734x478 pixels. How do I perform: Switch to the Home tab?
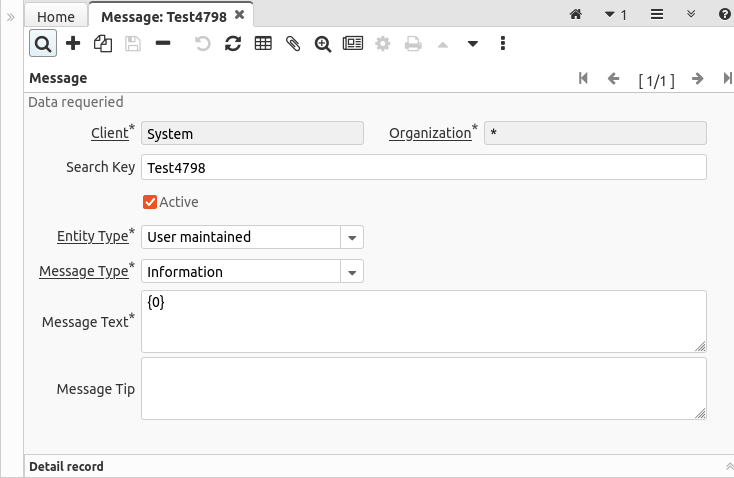tap(56, 16)
